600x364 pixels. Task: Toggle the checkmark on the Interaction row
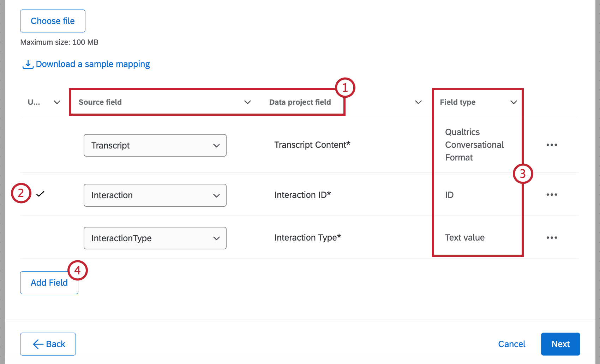pos(41,194)
